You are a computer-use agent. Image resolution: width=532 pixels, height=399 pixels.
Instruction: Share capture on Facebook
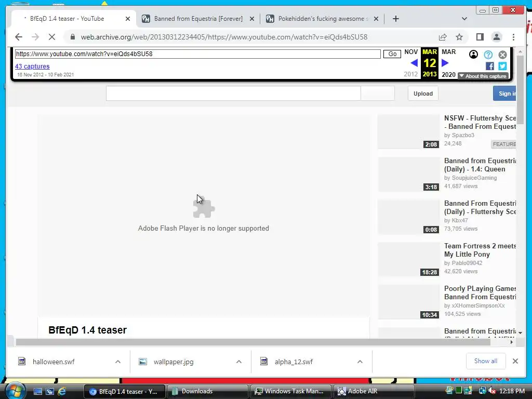(x=489, y=66)
